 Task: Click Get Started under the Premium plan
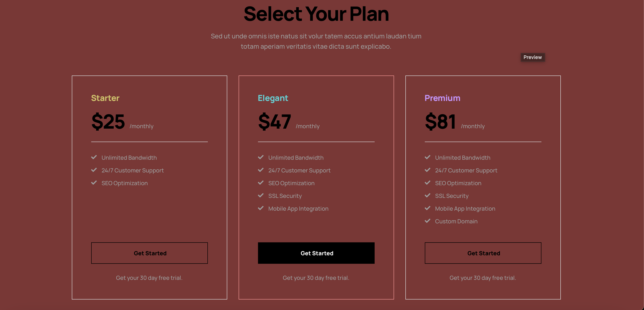[483, 253]
